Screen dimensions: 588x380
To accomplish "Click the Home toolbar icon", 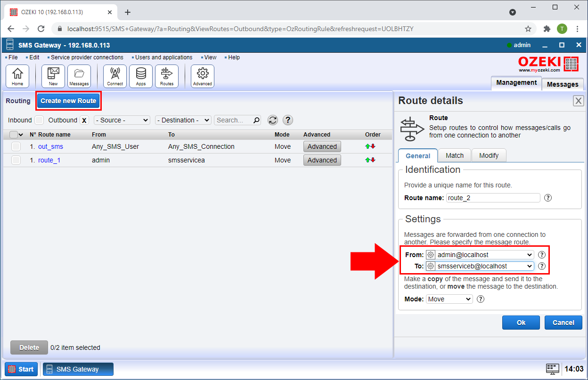I will 17,76.
